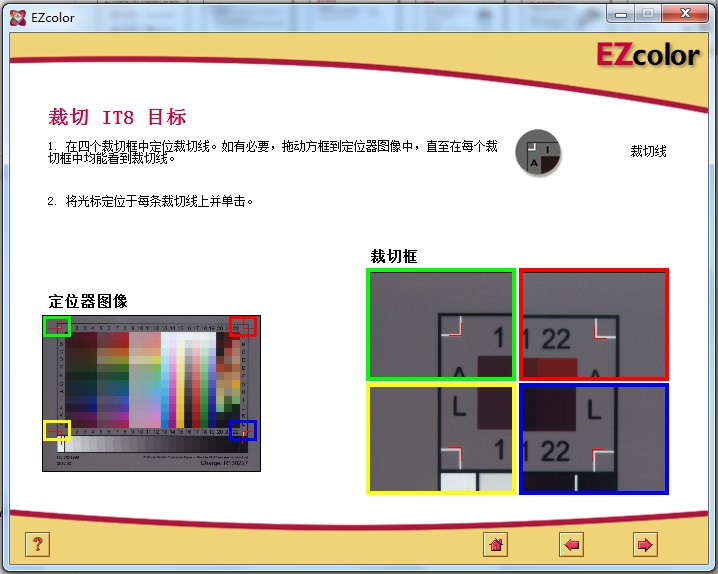Click the crop mark inside blue crop box
The width and height of the screenshot is (718, 574).
click(602, 458)
